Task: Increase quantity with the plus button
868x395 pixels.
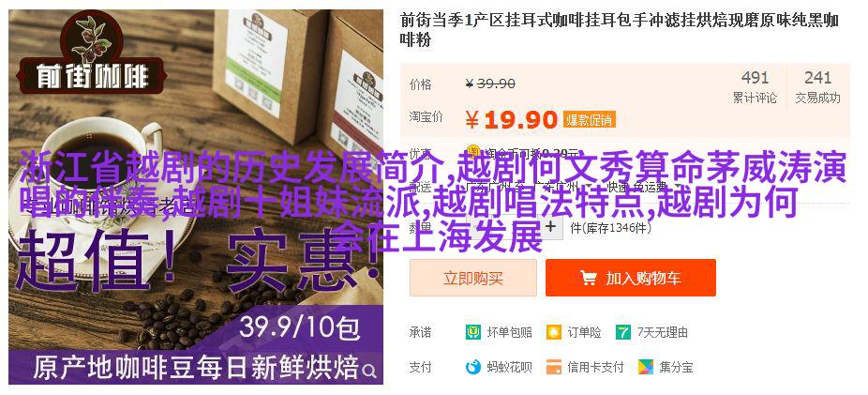Action: click(x=550, y=226)
